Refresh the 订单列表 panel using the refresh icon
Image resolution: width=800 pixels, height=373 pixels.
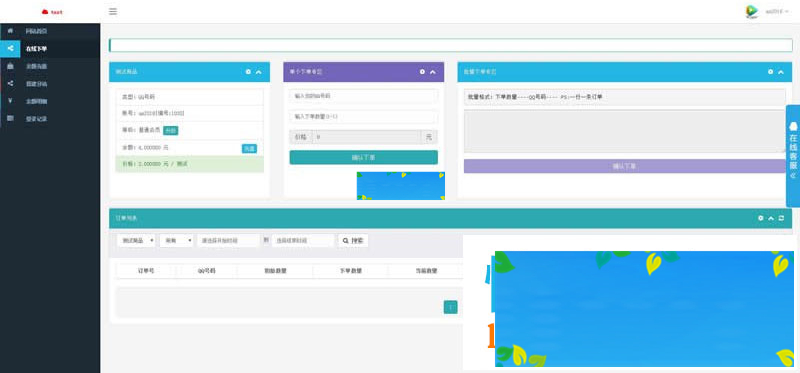781,218
